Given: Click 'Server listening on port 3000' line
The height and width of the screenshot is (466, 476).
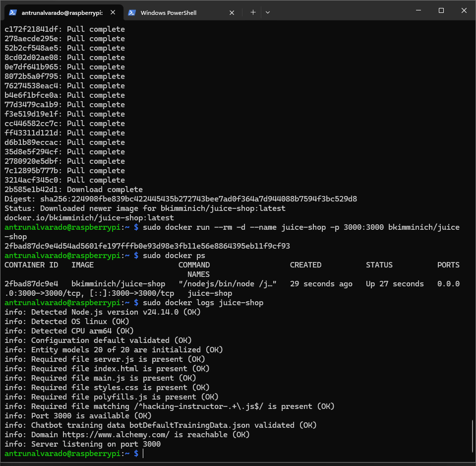Looking at the screenshot, I should 83,444.
